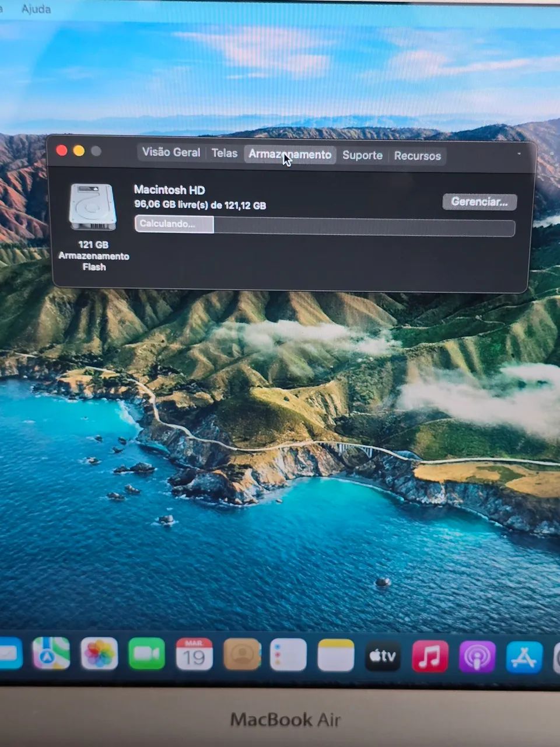Open the Music app in the dock
This screenshot has height=747, width=560.
click(x=430, y=657)
